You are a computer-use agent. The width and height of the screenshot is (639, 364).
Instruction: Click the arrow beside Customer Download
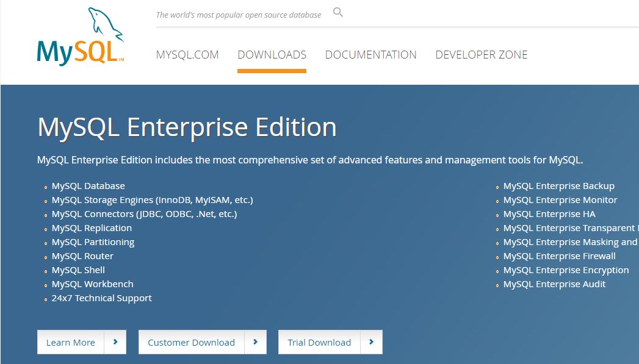[256, 342]
